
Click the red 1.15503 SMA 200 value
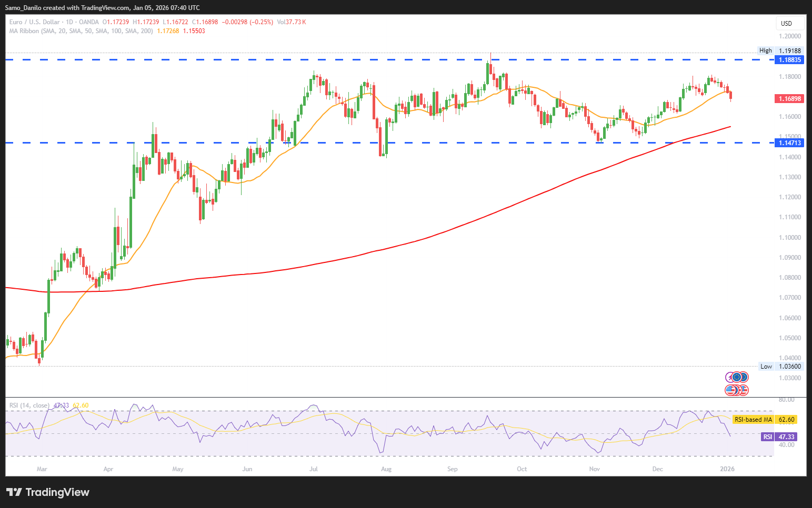click(194, 31)
